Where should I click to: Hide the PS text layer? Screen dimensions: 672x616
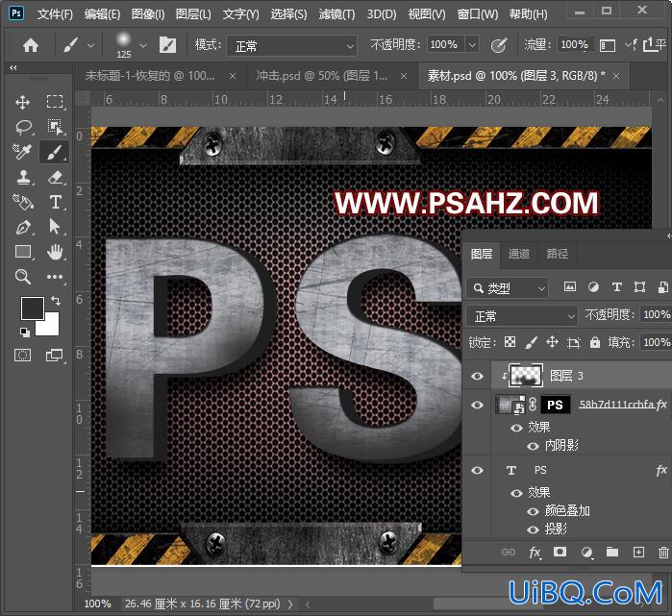coord(477,470)
